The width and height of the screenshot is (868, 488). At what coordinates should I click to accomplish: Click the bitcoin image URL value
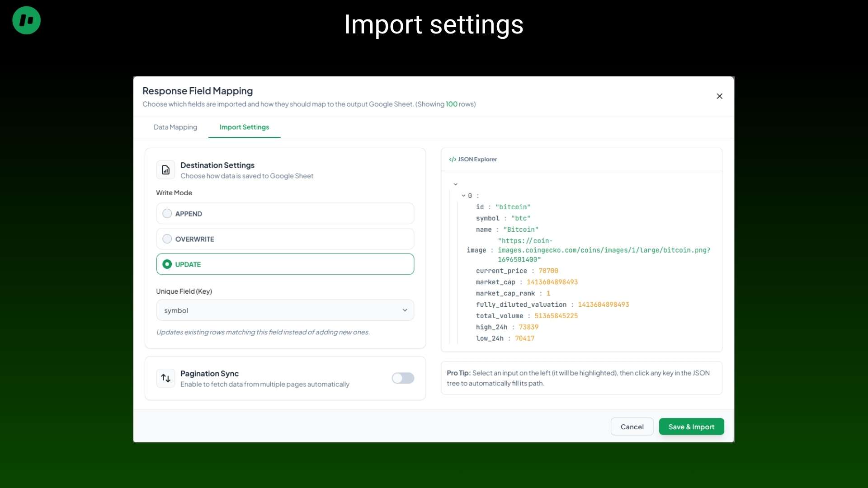[604, 250]
